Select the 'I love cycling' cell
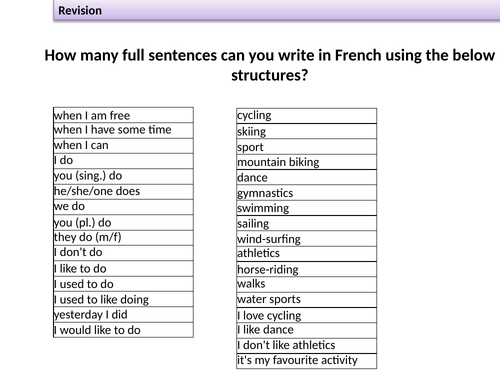 pos(307,315)
